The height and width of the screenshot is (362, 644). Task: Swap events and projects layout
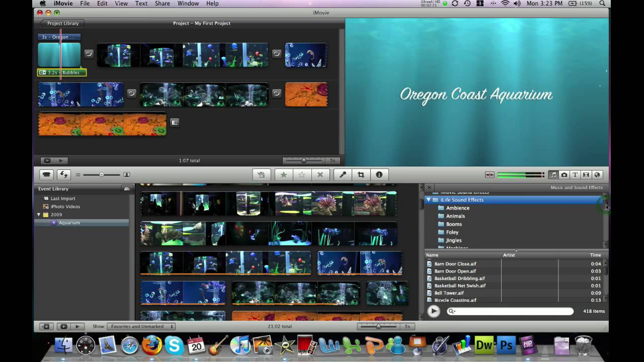[64, 174]
